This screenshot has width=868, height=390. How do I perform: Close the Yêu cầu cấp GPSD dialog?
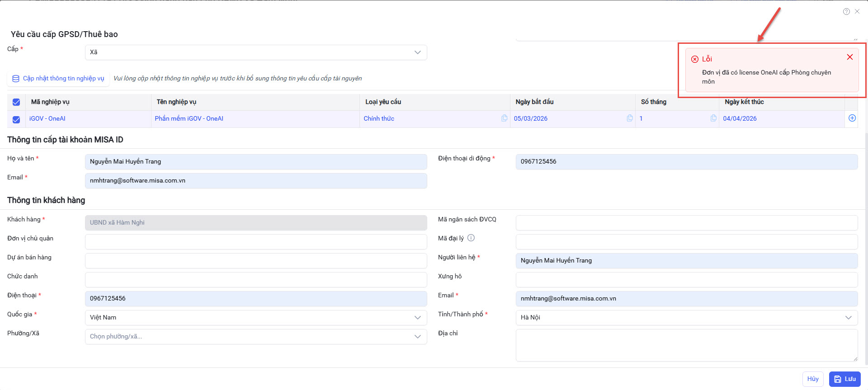tap(857, 12)
